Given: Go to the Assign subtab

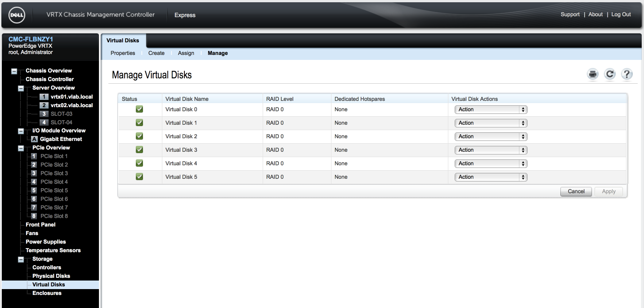Looking at the screenshot, I should [186, 53].
